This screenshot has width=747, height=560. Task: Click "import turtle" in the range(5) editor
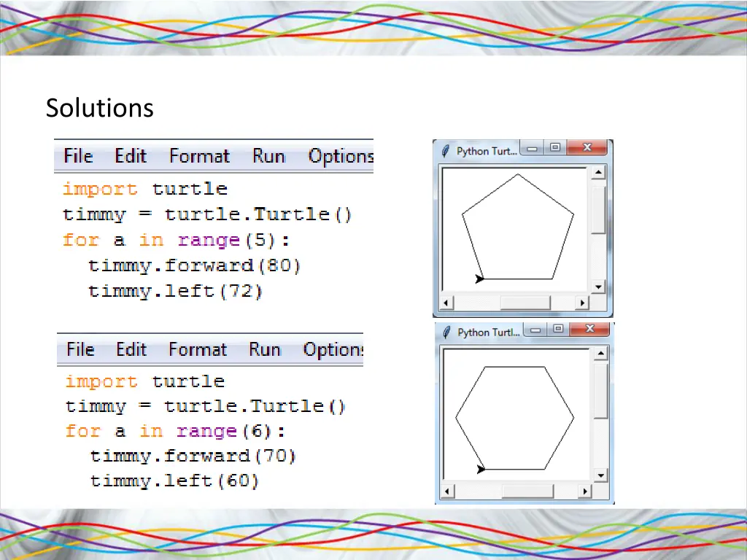[145, 189]
